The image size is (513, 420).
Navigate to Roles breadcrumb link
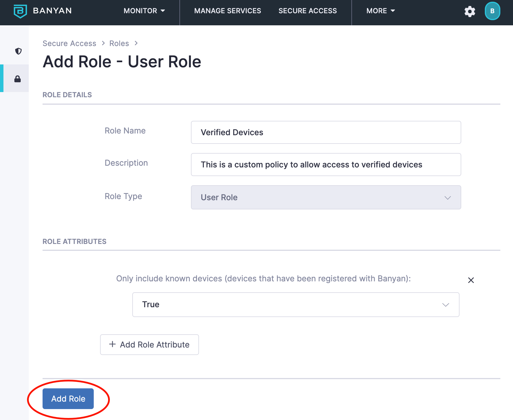[119, 43]
